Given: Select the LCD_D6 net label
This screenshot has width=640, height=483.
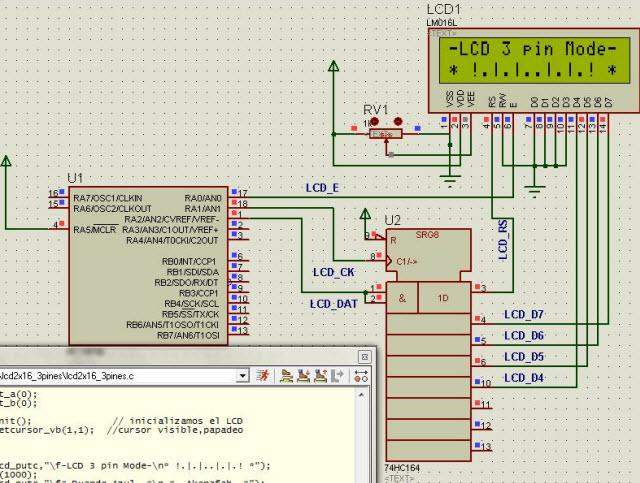Looking at the screenshot, I should point(524,336).
